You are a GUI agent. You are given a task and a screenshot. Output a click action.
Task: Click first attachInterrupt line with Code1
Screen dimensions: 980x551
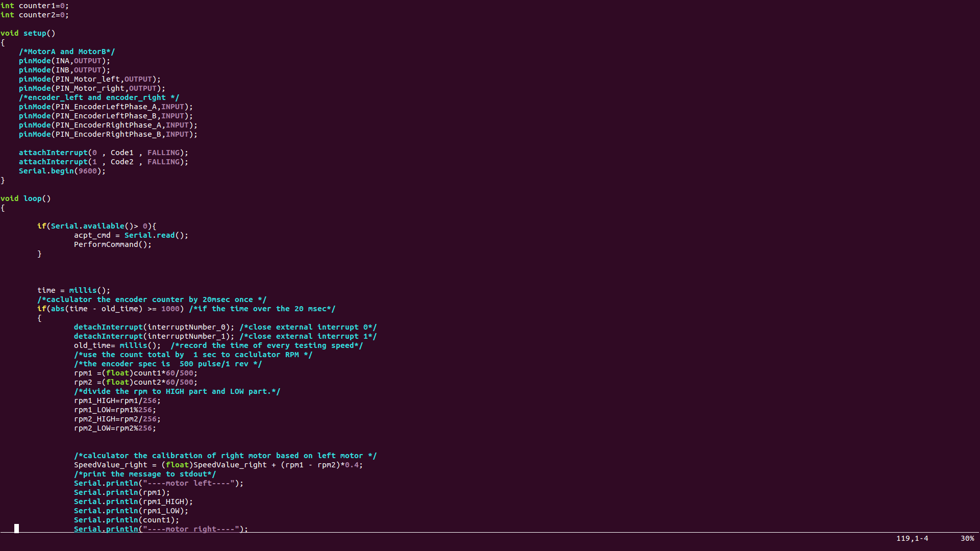(x=103, y=153)
